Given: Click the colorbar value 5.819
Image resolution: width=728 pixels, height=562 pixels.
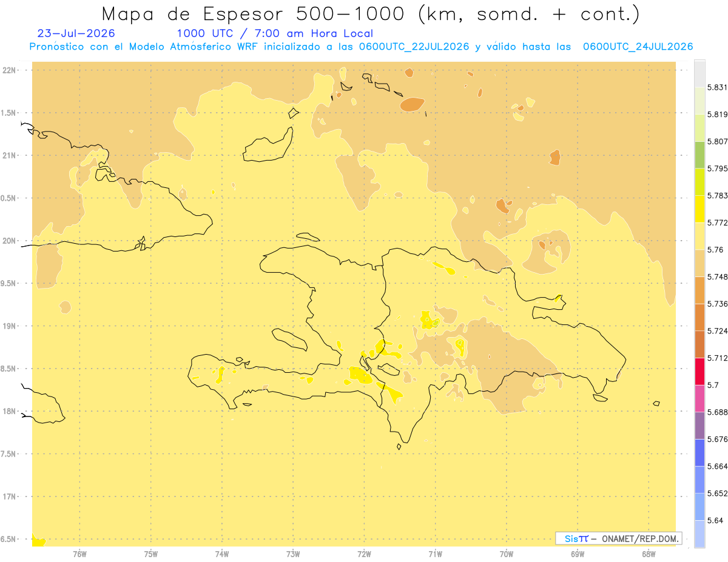Looking at the screenshot, I should [x=717, y=115].
